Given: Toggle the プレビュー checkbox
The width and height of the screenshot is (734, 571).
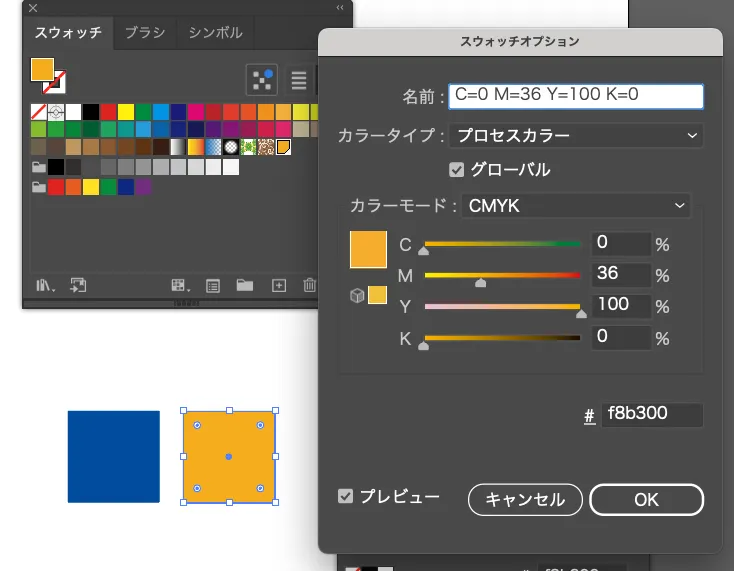Looking at the screenshot, I should click(x=345, y=496).
